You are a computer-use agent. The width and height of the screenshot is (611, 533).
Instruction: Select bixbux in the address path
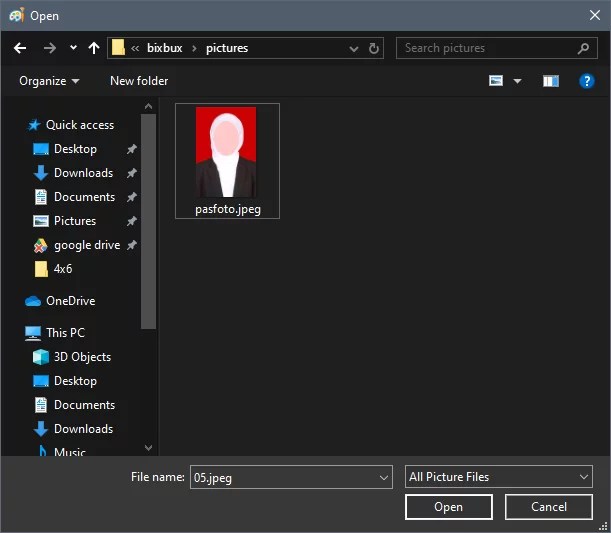coord(164,48)
